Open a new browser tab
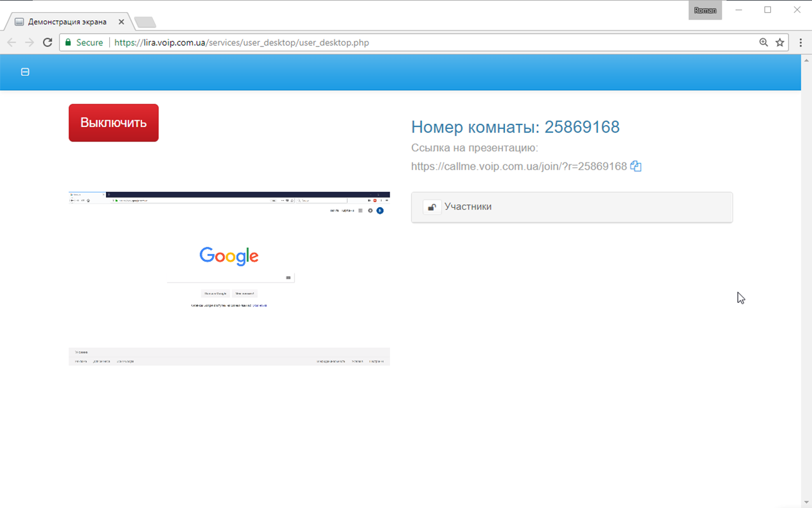The height and width of the screenshot is (508, 812). [x=145, y=21]
